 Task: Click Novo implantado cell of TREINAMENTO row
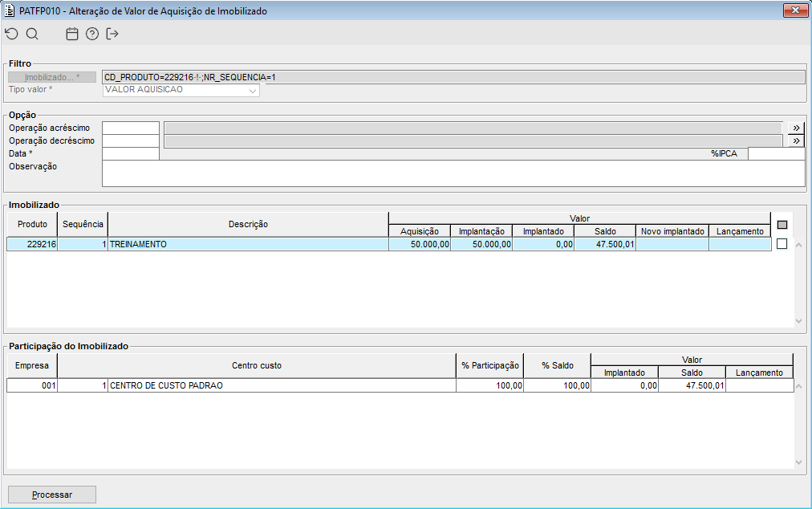coord(672,244)
